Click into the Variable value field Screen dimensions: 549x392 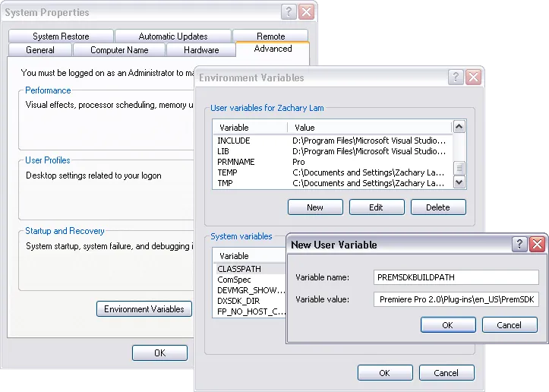coord(456,300)
